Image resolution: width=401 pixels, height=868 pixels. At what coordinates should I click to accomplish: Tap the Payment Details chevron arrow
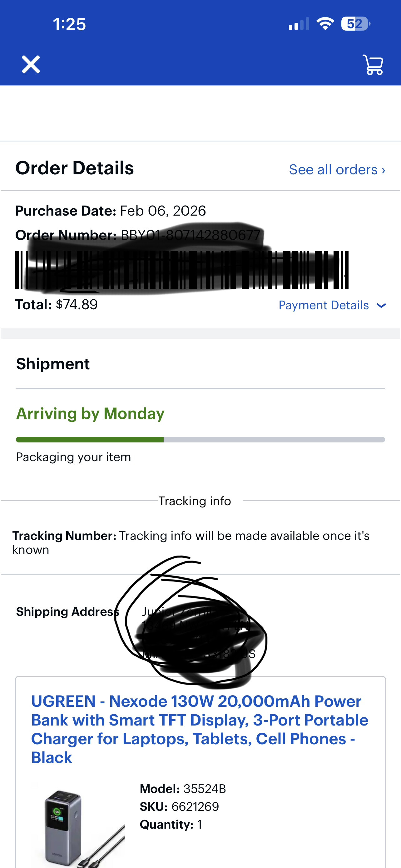click(381, 306)
